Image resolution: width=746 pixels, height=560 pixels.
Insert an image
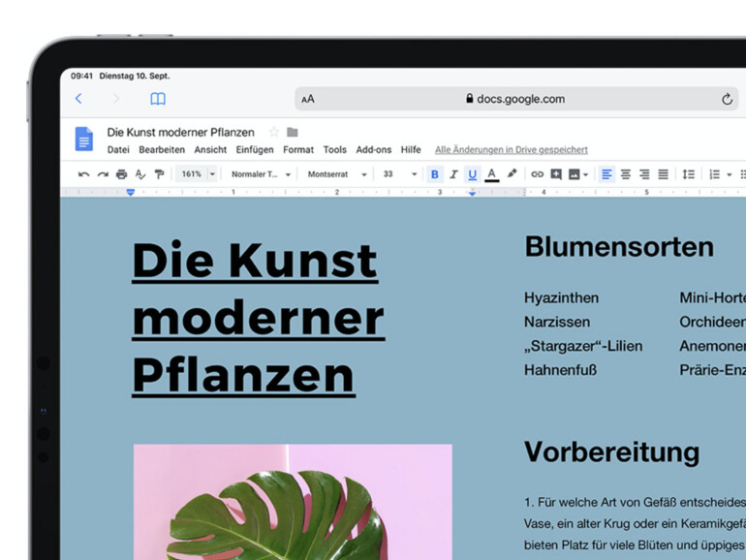click(x=575, y=174)
